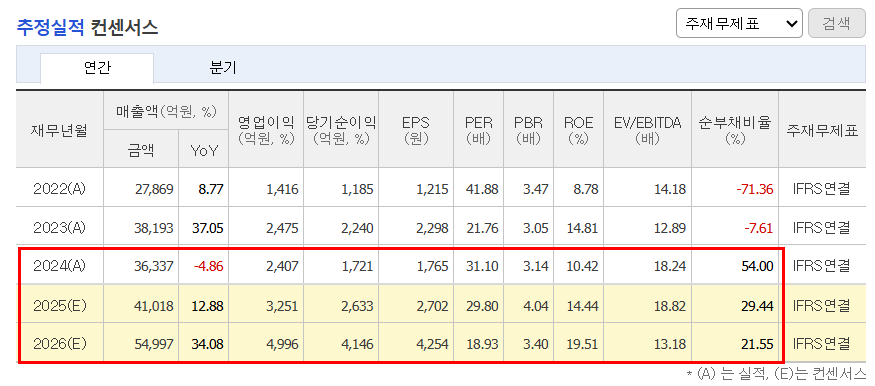Click revenue value 38,193
Viewport: 875px width, 386px height.
coord(154,228)
